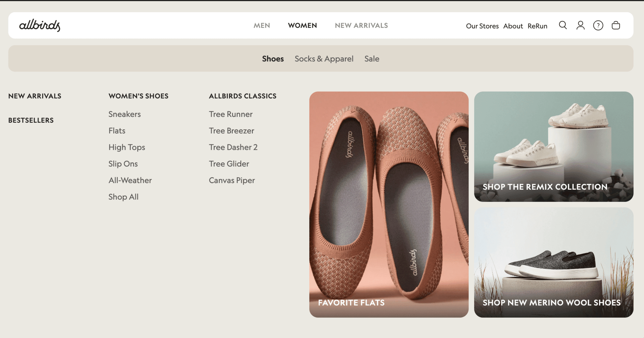The height and width of the screenshot is (338, 644).
Task: Click SHOP THE REMIX COLLECTION banner
Action: click(553, 147)
